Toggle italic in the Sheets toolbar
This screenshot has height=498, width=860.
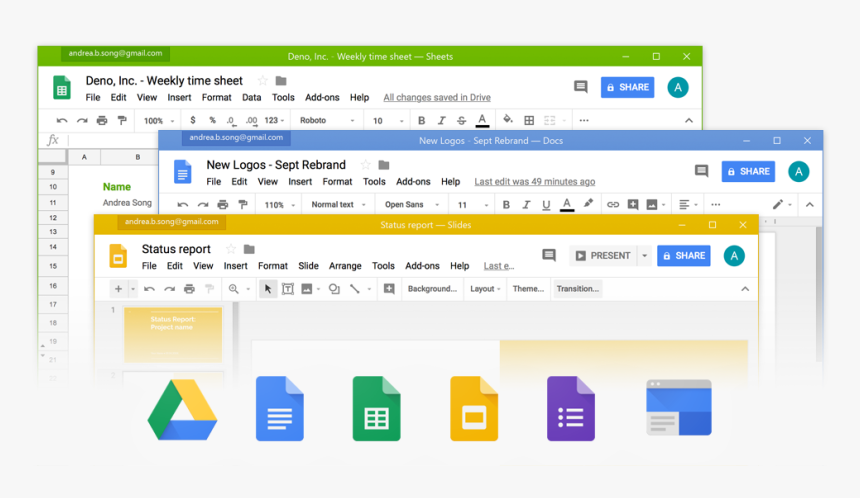[x=442, y=121]
